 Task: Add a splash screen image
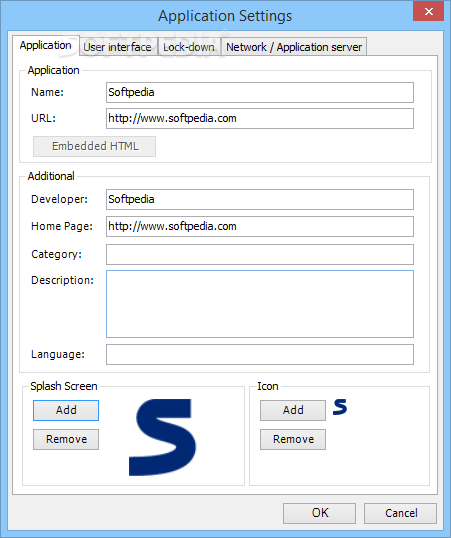point(66,410)
